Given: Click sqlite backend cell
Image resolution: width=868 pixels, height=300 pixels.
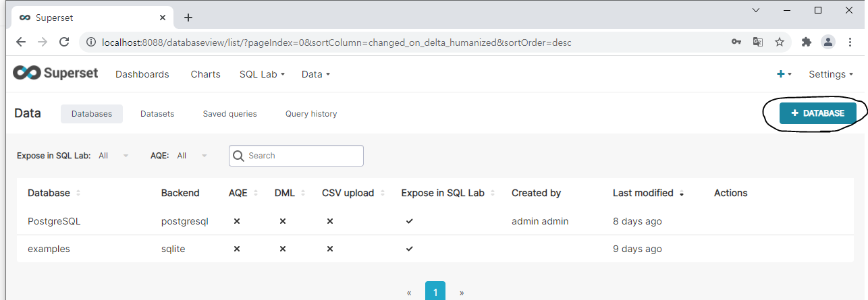Looking at the screenshot, I should (x=173, y=249).
